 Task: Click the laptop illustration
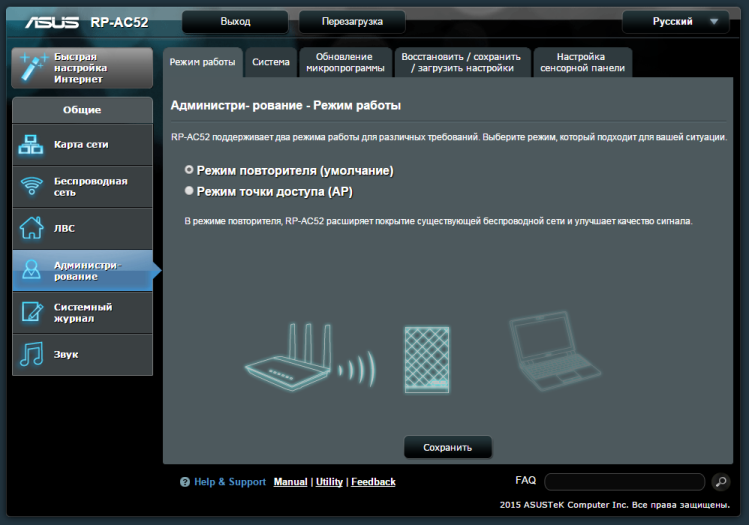pyautogui.click(x=554, y=351)
